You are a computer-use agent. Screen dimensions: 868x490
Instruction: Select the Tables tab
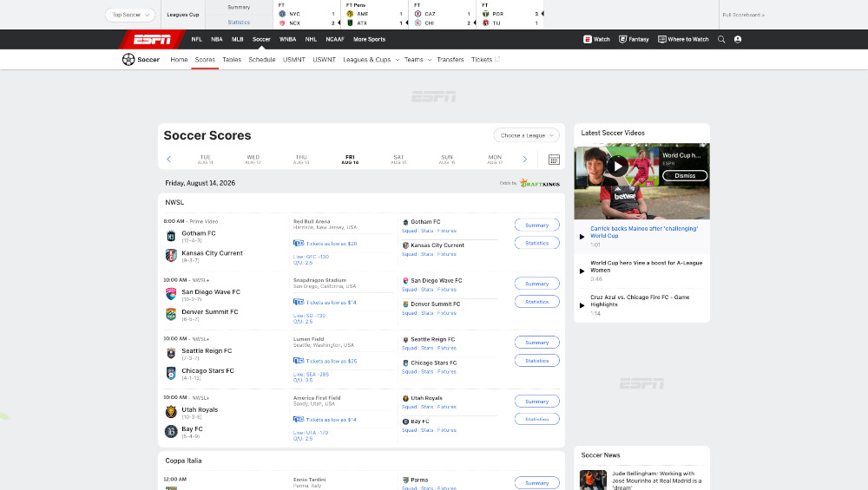click(x=232, y=60)
